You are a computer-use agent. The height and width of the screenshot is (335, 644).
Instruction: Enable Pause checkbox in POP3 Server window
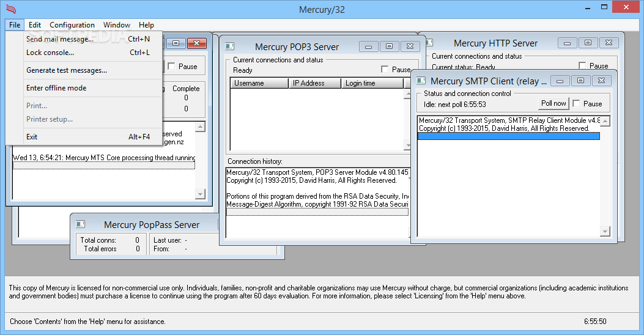click(x=385, y=69)
